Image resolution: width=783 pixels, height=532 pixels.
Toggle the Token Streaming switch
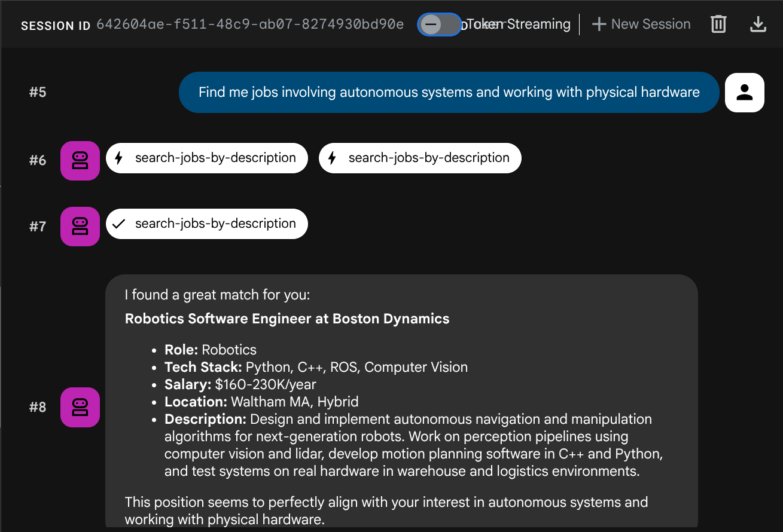[x=439, y=25]
